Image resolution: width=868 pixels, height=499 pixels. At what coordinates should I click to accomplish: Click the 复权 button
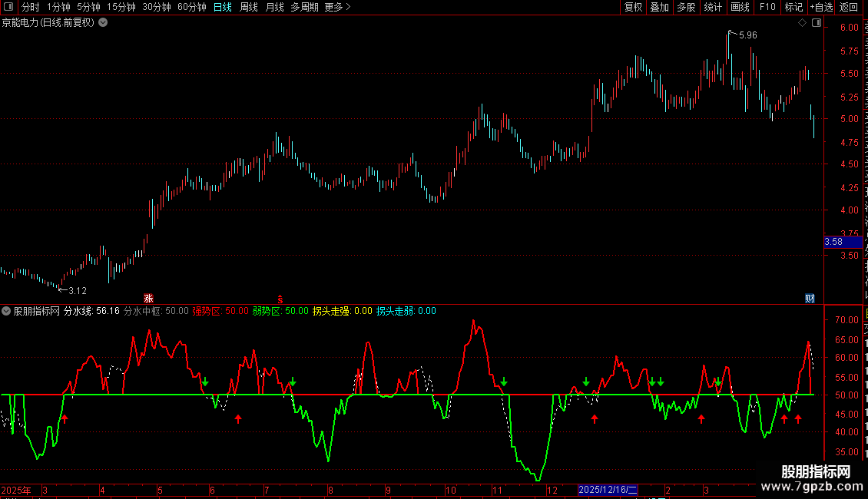(x=633, y=7)
